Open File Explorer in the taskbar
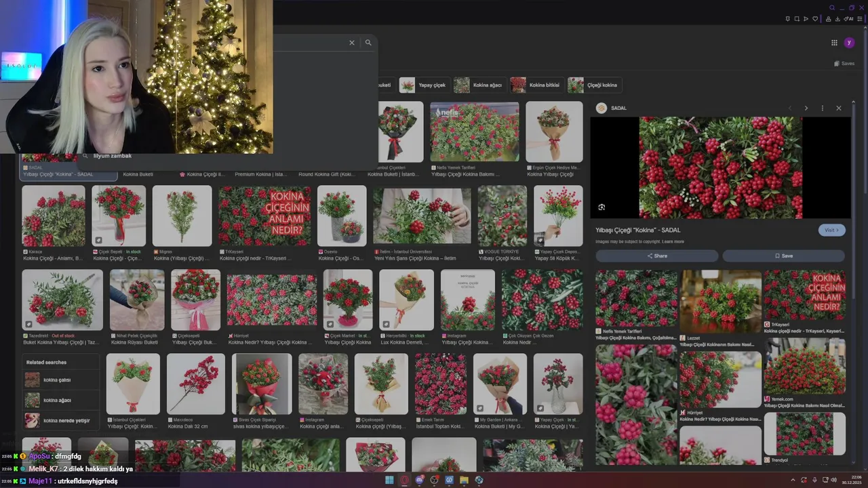868x488 pixels. (x=464, y=480)
